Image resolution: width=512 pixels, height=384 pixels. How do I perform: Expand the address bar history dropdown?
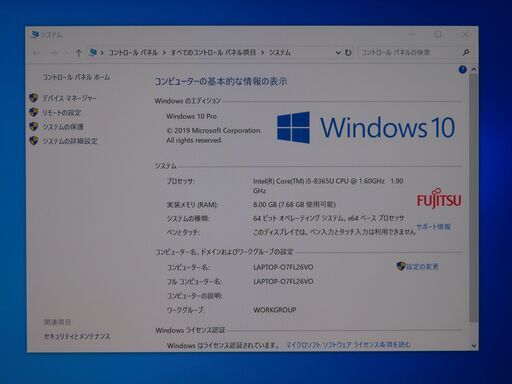click(338, 53)
